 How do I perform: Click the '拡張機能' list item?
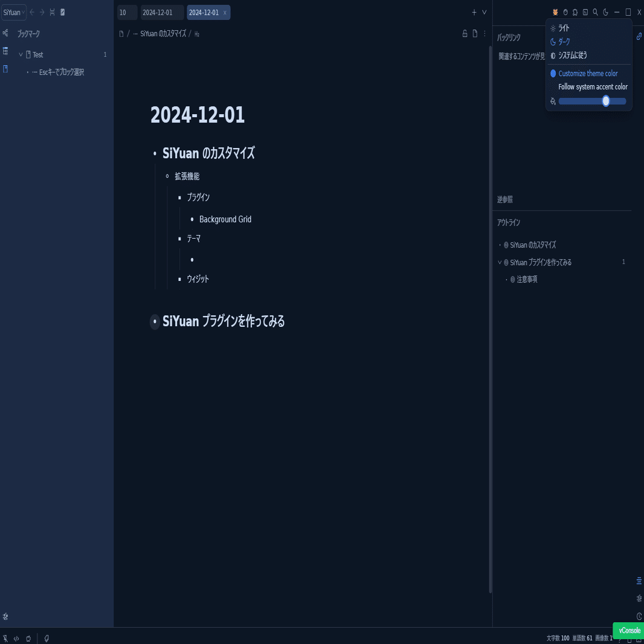click(x=187, y=176)
